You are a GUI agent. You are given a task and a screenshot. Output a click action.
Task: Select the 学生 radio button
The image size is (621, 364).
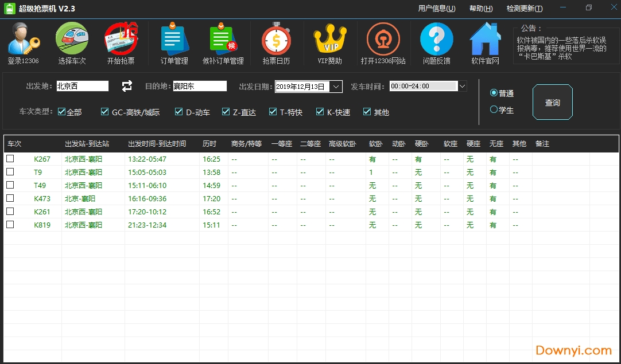click(494, 110)
